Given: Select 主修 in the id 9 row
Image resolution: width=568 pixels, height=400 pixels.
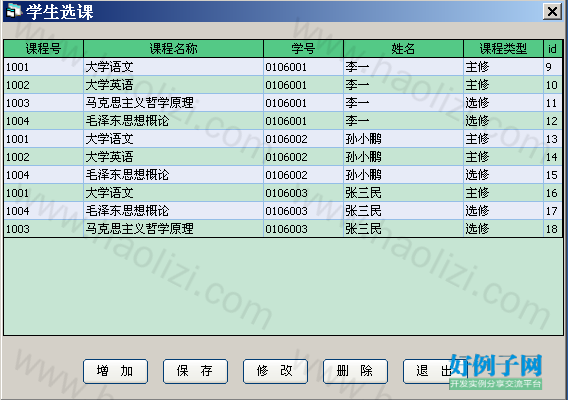Looking at the screenshot, I should (504, 67).
